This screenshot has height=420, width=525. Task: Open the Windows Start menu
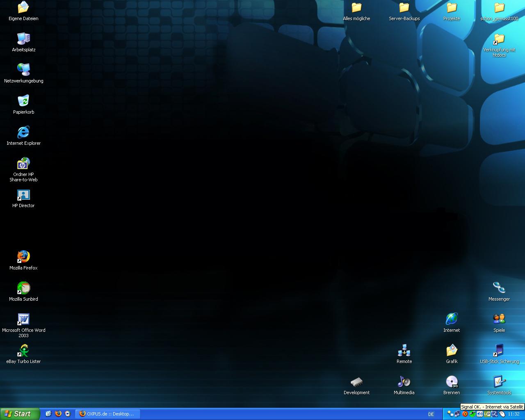coord(20,414)
